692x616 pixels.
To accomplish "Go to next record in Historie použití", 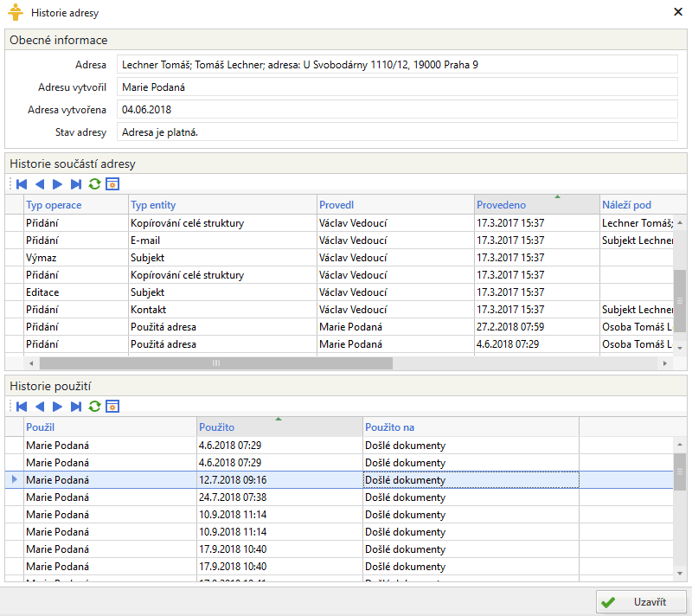I will click(58, 406).
